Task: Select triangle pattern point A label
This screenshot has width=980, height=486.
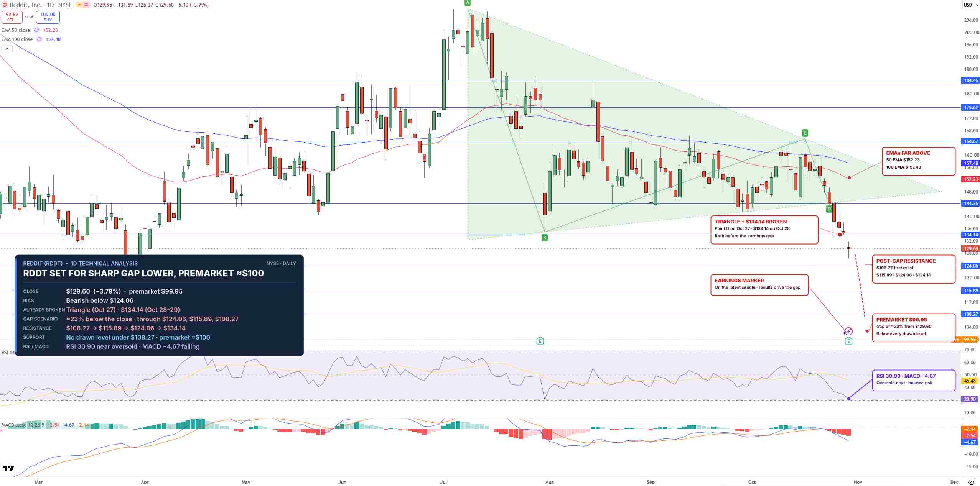Action: 467,3
